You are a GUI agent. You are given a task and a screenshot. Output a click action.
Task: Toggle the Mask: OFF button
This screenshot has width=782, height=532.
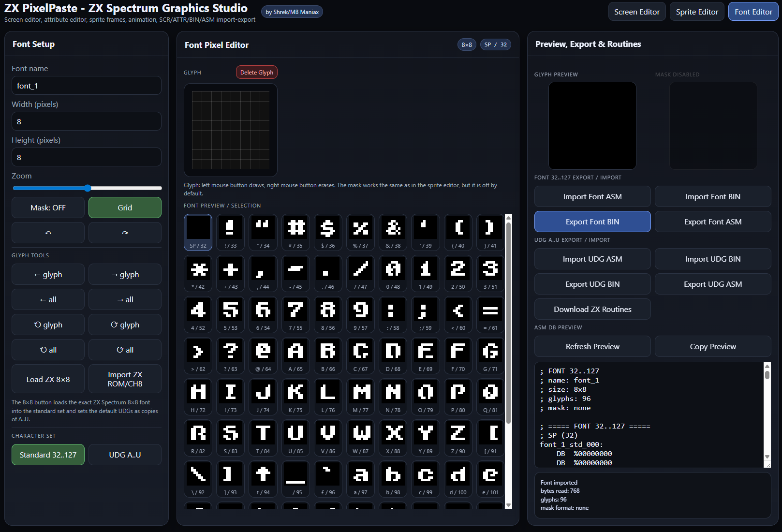click(48, 208)
